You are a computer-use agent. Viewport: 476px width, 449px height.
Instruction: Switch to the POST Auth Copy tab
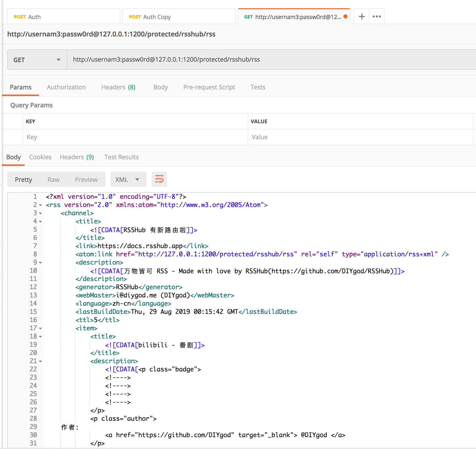click(179, 17)
